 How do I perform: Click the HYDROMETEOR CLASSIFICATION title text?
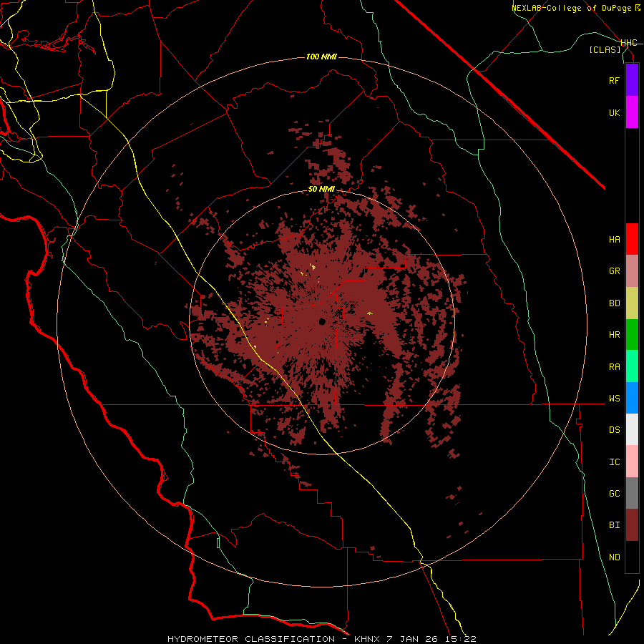(251, 639)
